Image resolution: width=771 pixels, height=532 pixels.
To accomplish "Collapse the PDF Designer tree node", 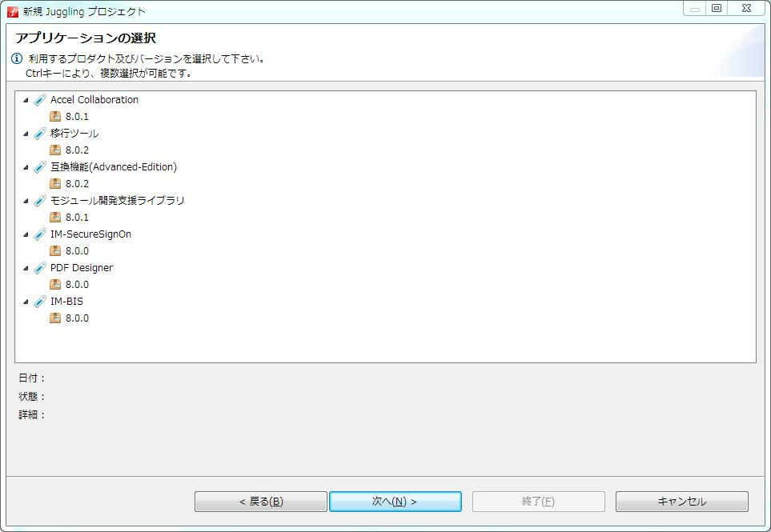I will [x=26, y=268].
